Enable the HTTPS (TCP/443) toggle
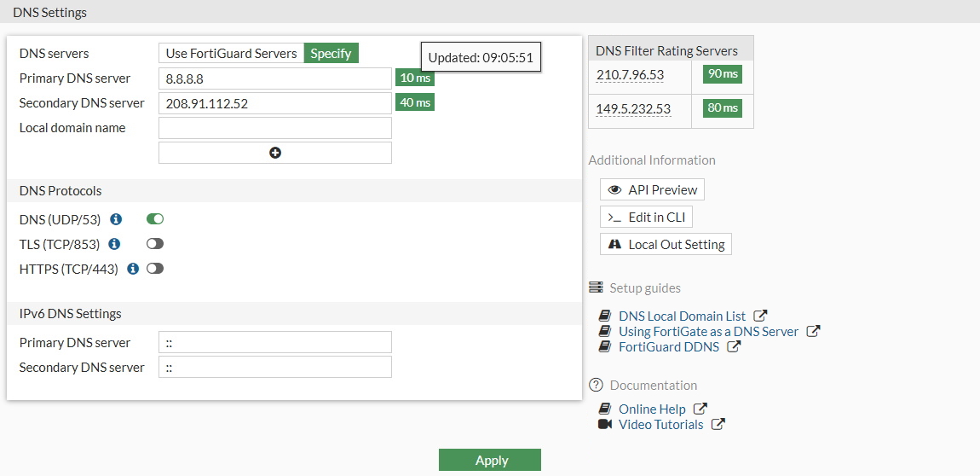Viewport: 980px width, 476px height. click(155, 269)
